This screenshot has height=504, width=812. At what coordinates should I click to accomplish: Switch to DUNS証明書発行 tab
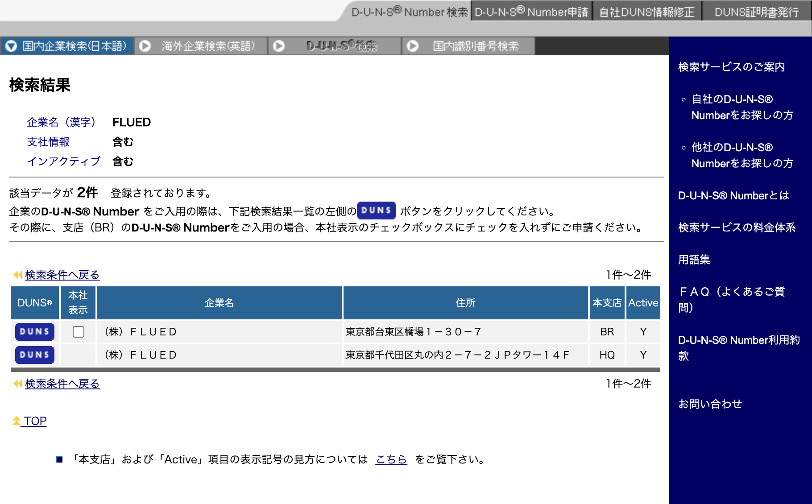pos(757,12)
